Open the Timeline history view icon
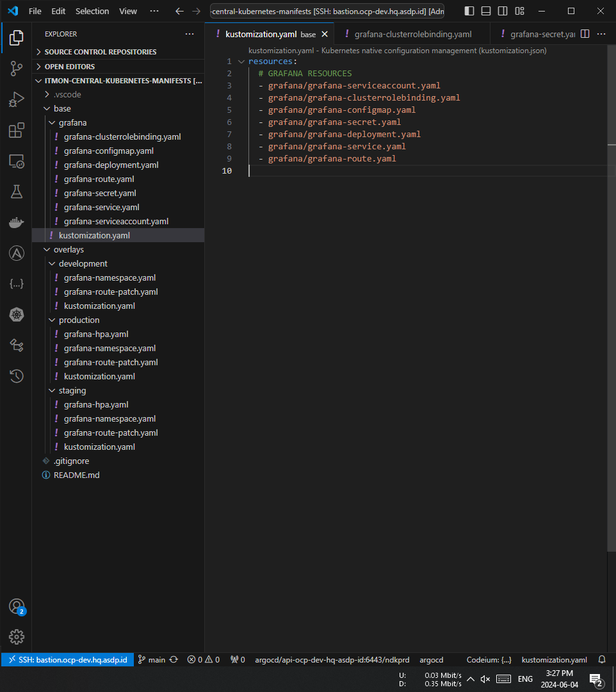 pos(16,376)
